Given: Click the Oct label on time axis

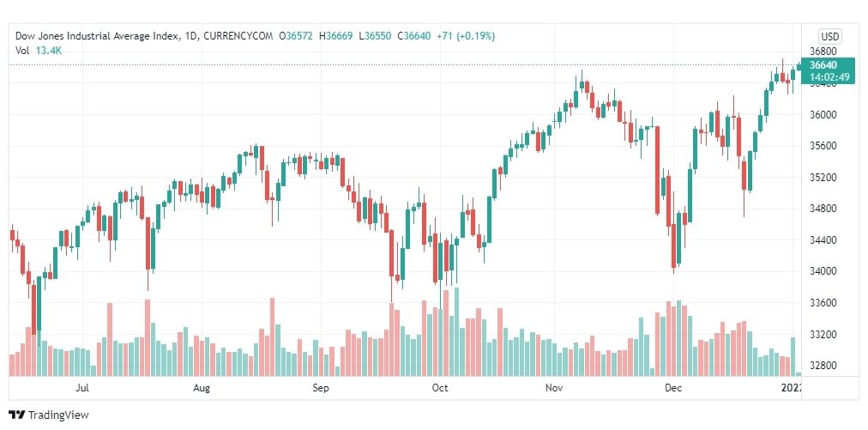Looking at the screenshot, I should [x=439, y=388].
